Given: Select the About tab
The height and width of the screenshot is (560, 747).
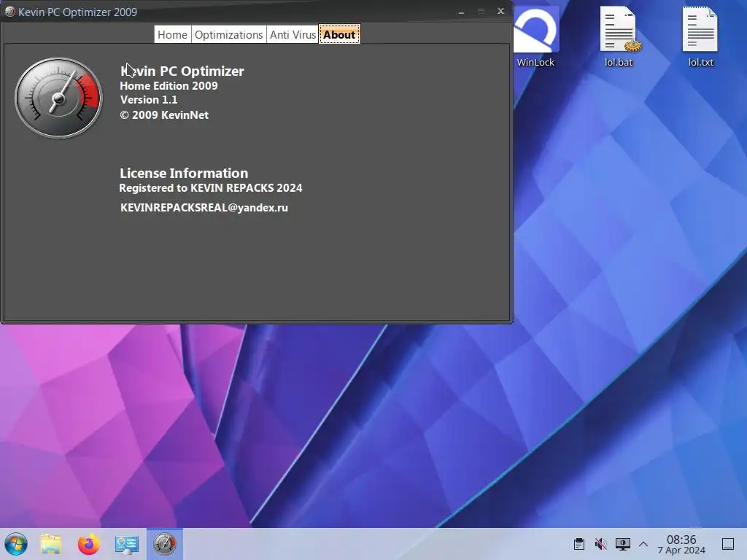Looking at the screenshot, I should [339, 35].
